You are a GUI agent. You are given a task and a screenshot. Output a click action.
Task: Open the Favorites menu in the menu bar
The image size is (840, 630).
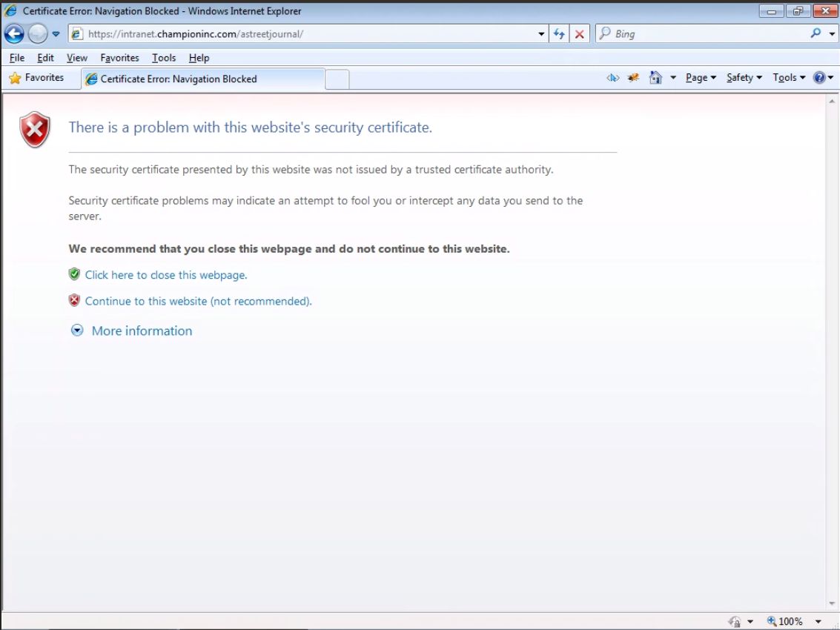tap(119, 58)
